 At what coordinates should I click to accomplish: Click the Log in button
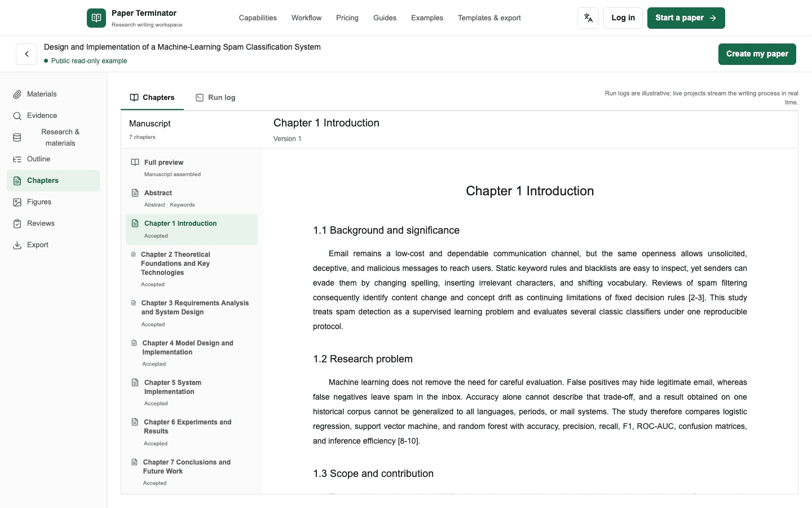(623, 18)
